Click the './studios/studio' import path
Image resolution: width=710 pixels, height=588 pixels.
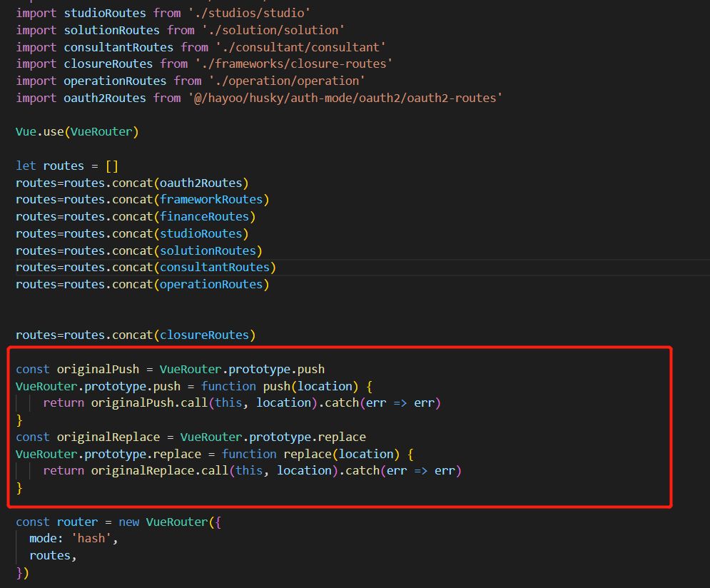click(x=249, y=13)
